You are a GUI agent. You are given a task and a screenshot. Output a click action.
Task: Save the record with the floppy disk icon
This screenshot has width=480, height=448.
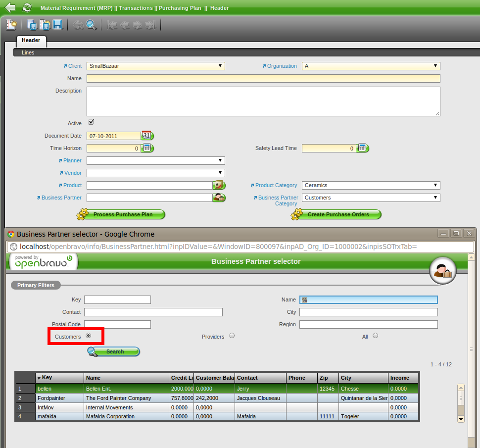pos(57,25)
